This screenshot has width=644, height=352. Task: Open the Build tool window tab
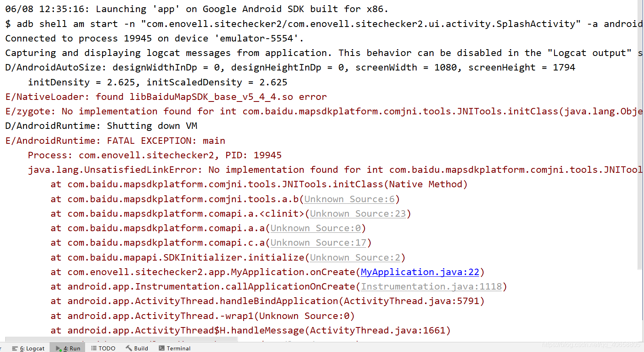point(137,348)
